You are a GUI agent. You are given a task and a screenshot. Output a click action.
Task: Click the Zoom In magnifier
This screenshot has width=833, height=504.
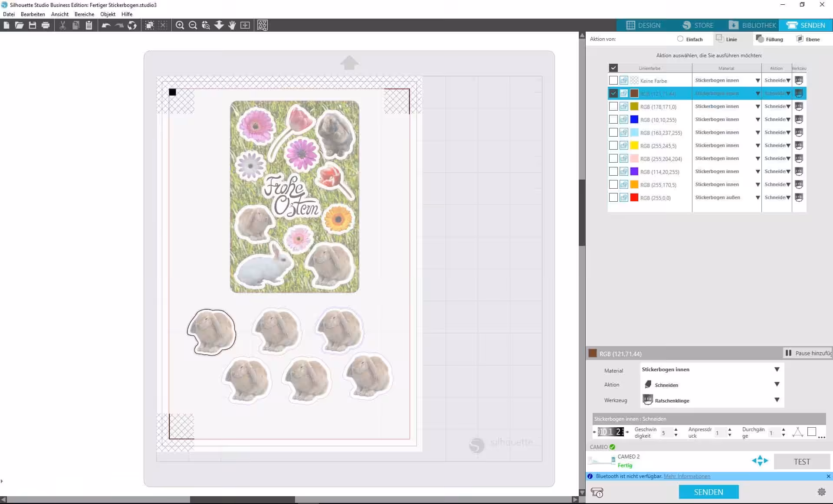pyautogui.click(x=180, y=25)
